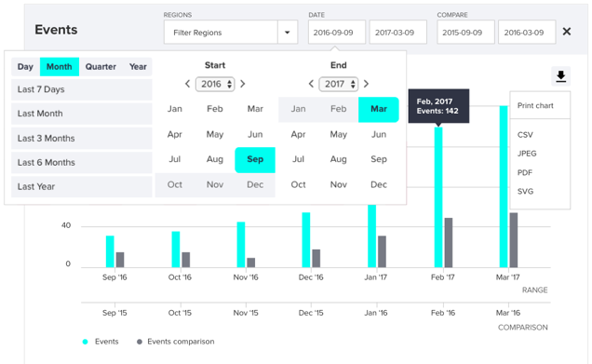The width and height of the screenshot is (592, 364).
Task: Select highlighted Sep in Start calendar
Action: point(255,160)
